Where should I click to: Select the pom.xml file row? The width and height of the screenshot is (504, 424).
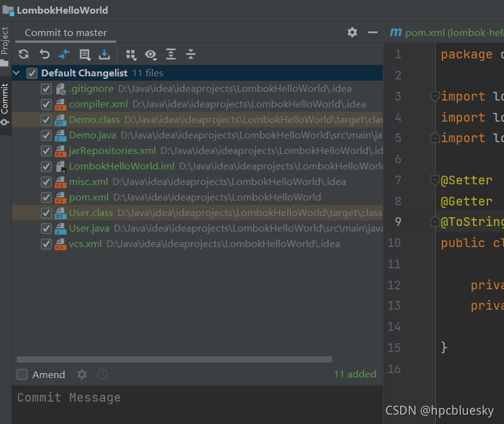[198, 197]
